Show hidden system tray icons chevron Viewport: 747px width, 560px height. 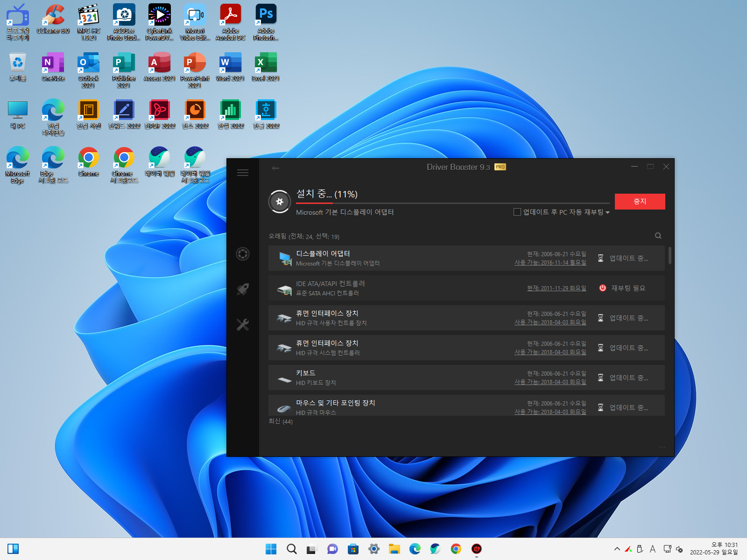(617, 549)
